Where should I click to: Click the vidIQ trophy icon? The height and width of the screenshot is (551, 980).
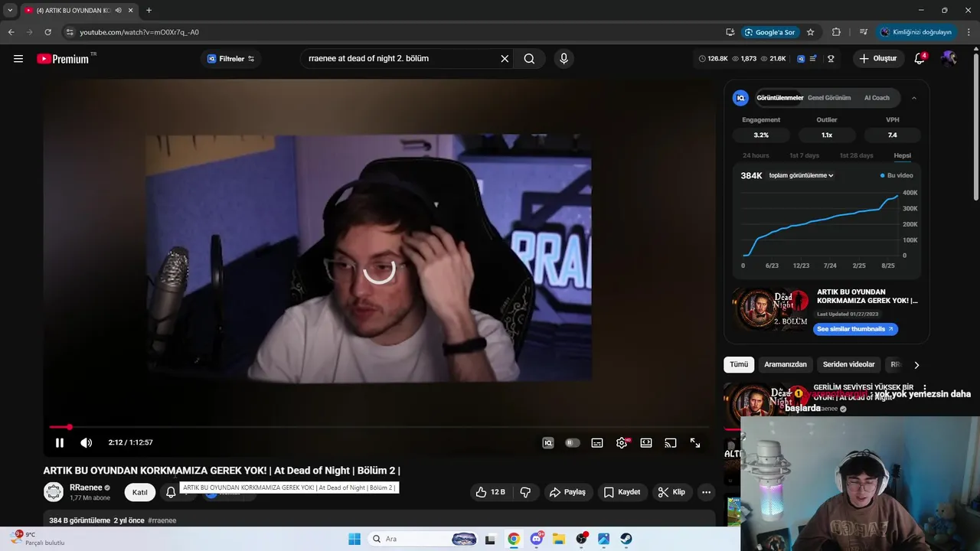(x=831, y=59)
